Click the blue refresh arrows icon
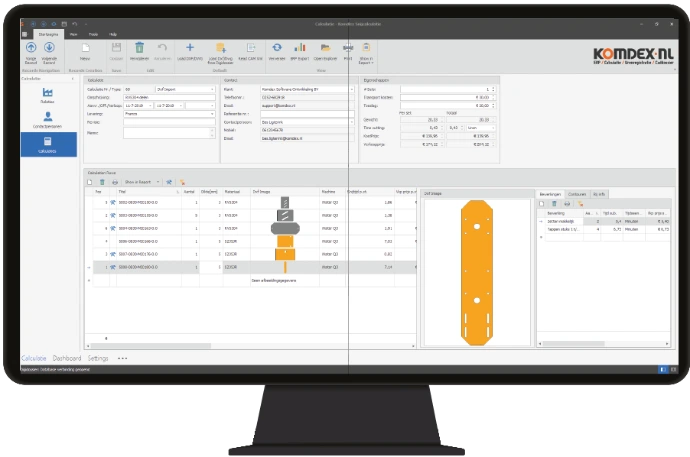The image size is (690, 457). point(277,47)
